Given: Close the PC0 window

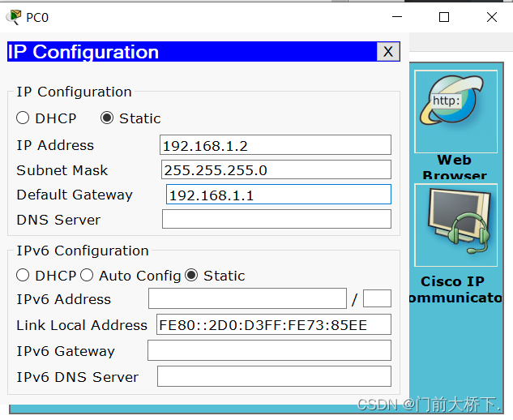Looking at the screenshot, I should [x=492, y=17].
